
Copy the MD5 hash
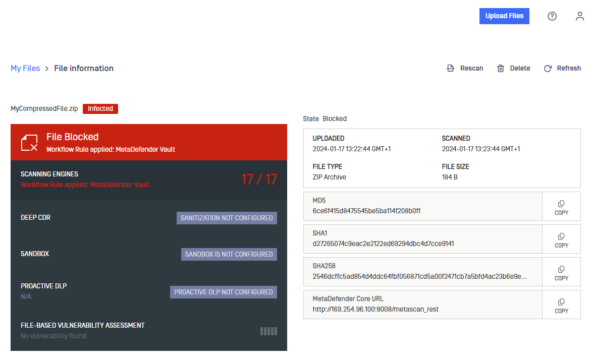[561, 206]
